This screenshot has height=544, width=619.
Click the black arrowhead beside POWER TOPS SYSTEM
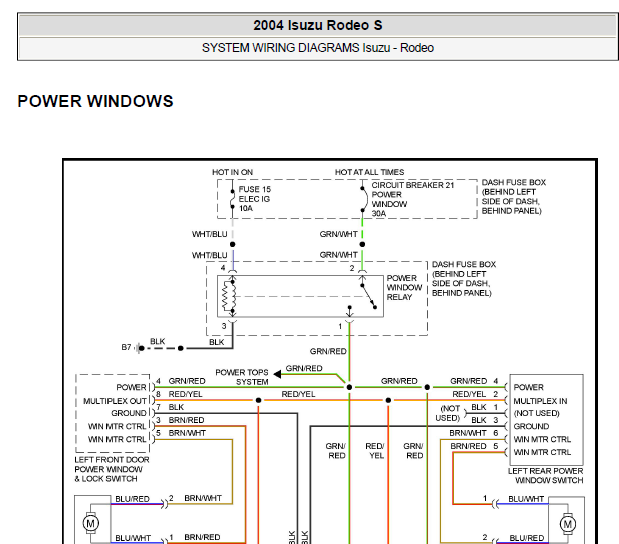[x=277, y=374]
